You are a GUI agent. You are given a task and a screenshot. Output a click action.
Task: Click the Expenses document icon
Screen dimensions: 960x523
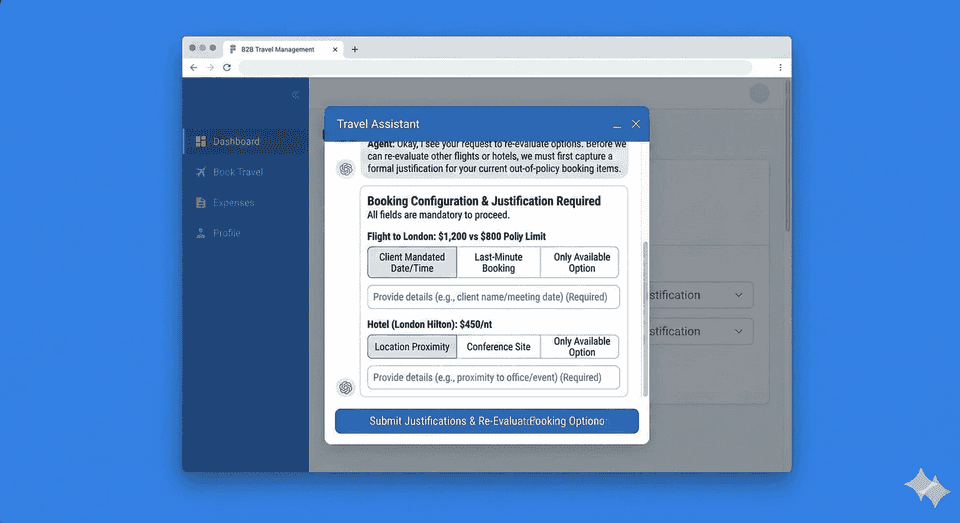tap(200, 203)
